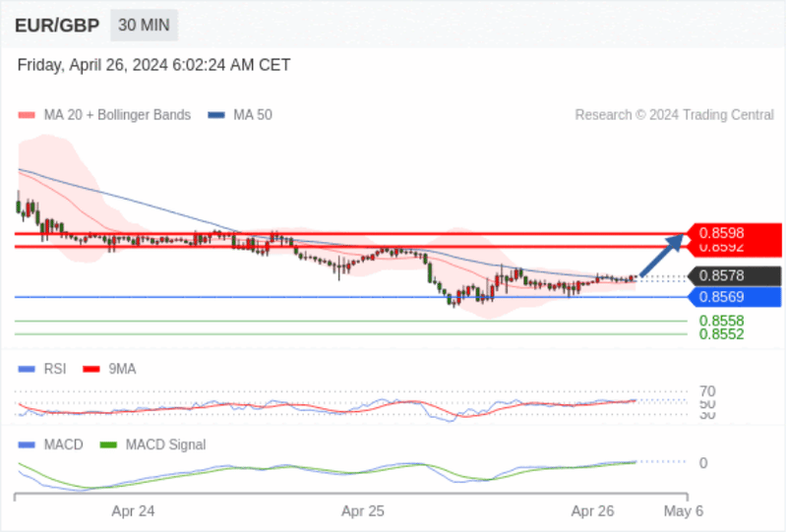The height and width of the screenshot is (532, 787).
Task: Click the Research © 2024 Trading Central credit
Action: click(x=674, y=115)
